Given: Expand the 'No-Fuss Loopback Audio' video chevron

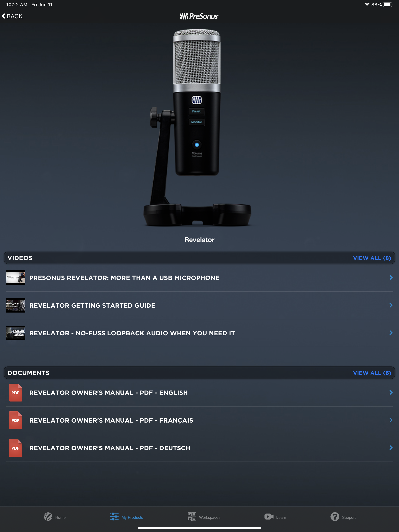Looking at the screenshot, I should click(x=391, y=333).
